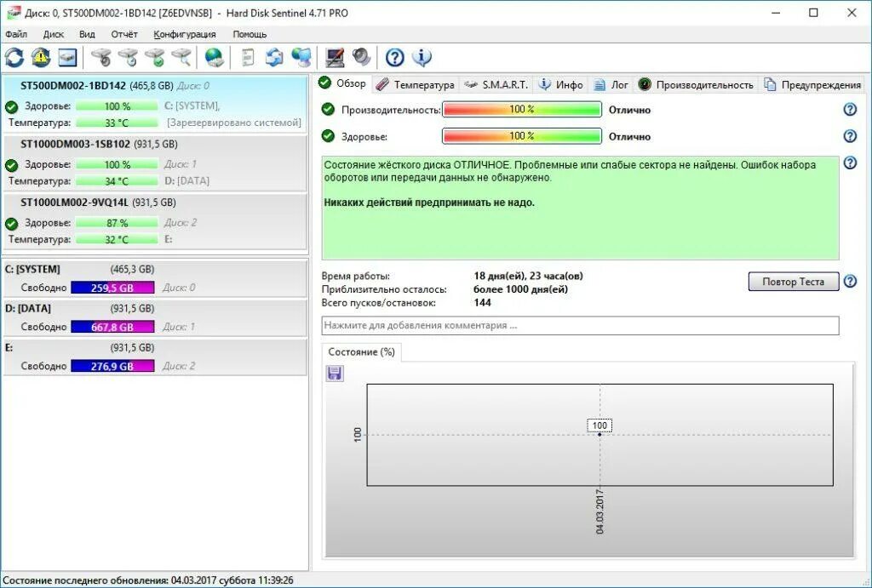This screenshot has width=872, height=588.
Task: Click the disk with stethoscope test icon
Action: click(x=101, y=57)
